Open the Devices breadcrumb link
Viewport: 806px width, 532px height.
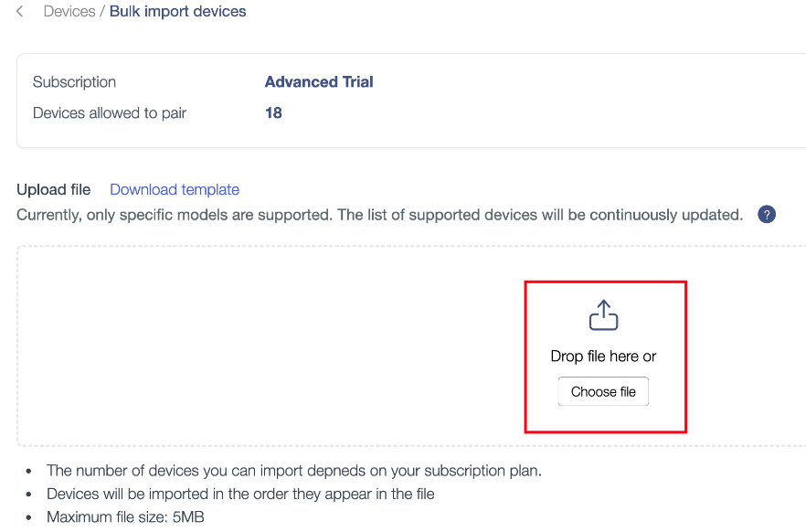[69, 11]
